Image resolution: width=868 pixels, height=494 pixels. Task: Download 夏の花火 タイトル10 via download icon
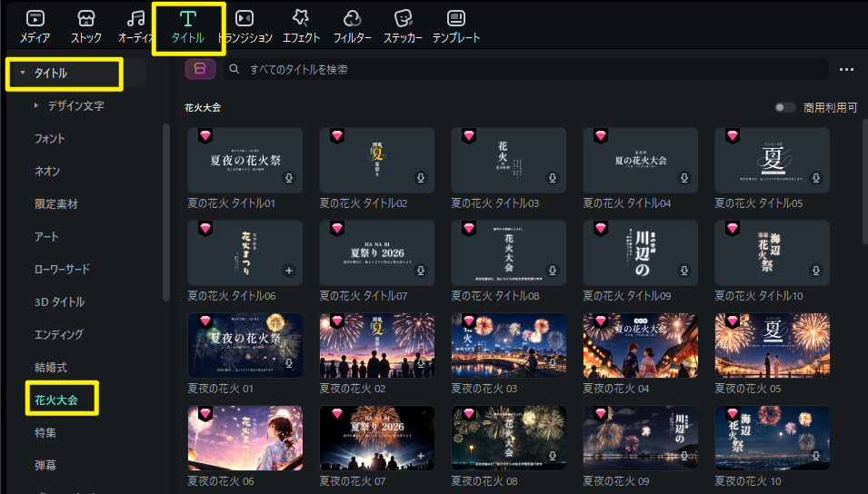click(x=816, y=271)
